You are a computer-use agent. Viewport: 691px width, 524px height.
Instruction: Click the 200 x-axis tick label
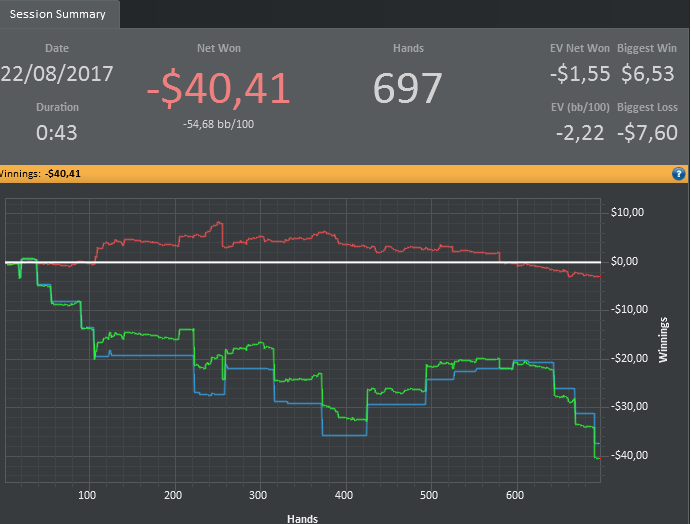(173, 495)
